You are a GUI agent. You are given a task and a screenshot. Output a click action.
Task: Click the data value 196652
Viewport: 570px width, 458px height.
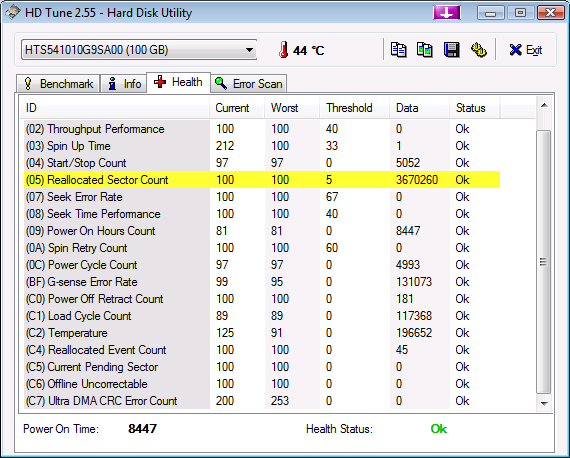pyautogui.click(x=414, y=333)
